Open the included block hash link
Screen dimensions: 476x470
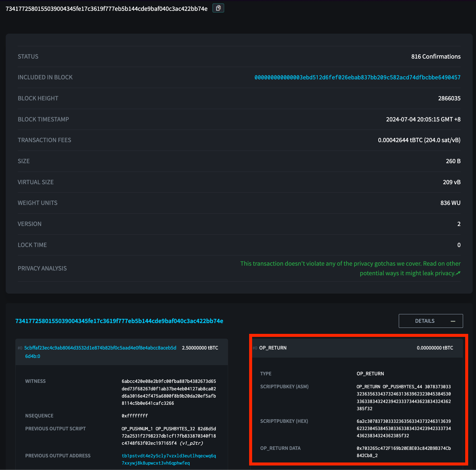click(x=357, y=78)
